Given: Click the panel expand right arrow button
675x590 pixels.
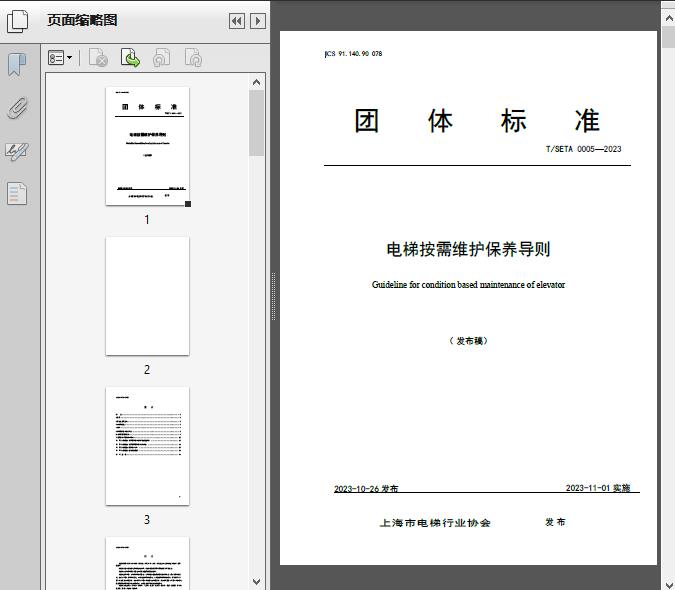Looking at the screenshot, I should click(x=258, y=21).
